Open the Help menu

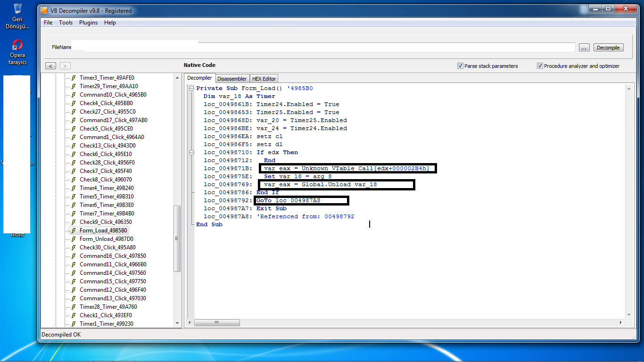[x=110, y=23]
